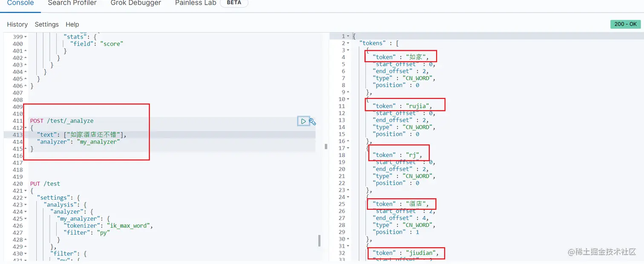Collapse the response fold at line 3
Viewport: 644px width, 264px height.
point(348,50)
